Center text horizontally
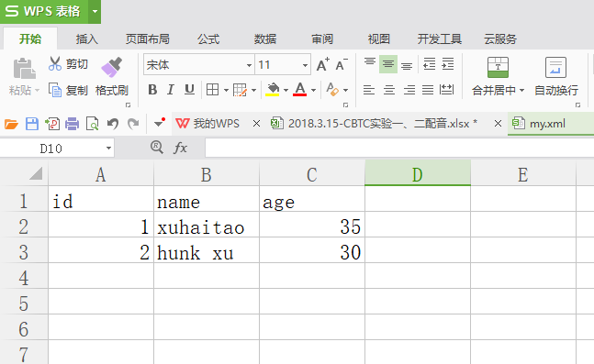The width and height of the screenshot is (594, 364). pyautogui.click(x=389, y=90)
